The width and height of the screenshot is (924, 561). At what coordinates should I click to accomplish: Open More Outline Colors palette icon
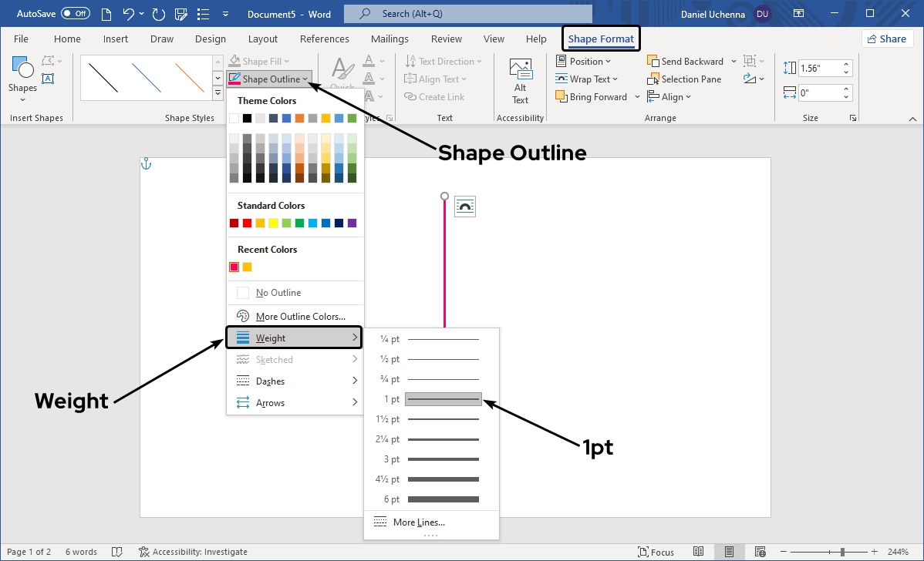click(243, 316)
